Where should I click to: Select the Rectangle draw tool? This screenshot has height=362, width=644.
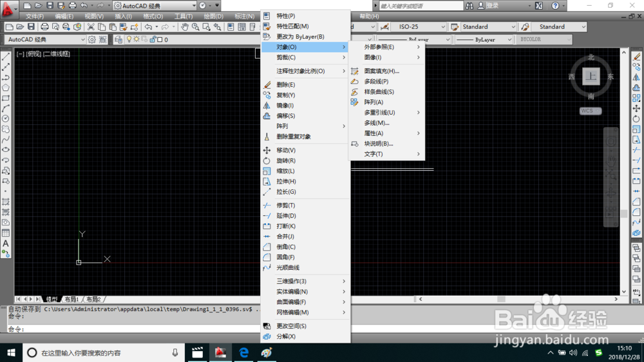click(x=6, y=98)
